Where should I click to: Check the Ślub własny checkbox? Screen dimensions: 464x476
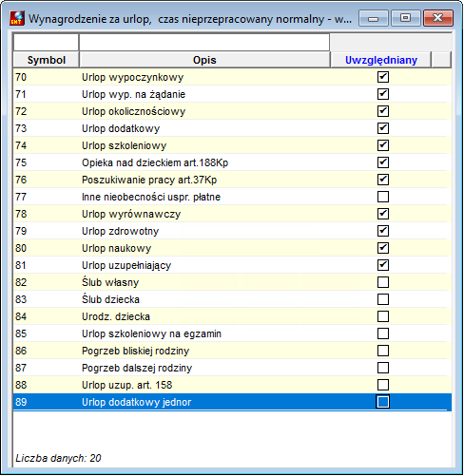point(383,282)
